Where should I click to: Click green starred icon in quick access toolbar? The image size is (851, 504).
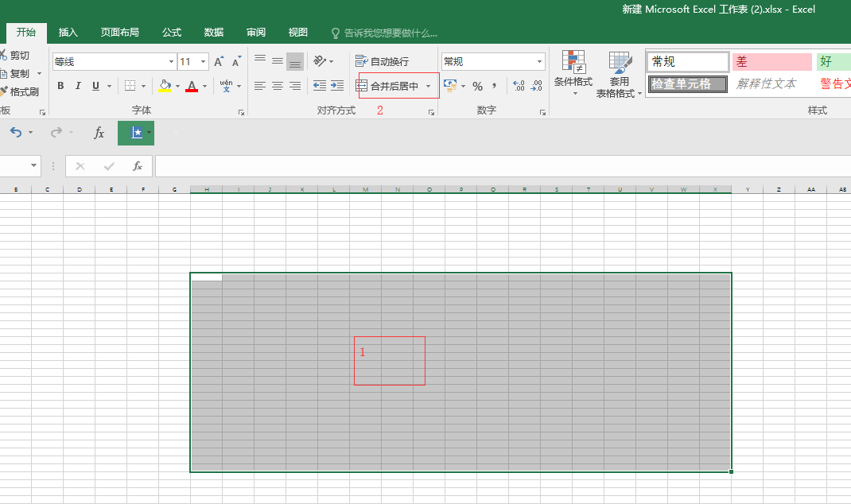pyautogui.click(x=136, y=133)
